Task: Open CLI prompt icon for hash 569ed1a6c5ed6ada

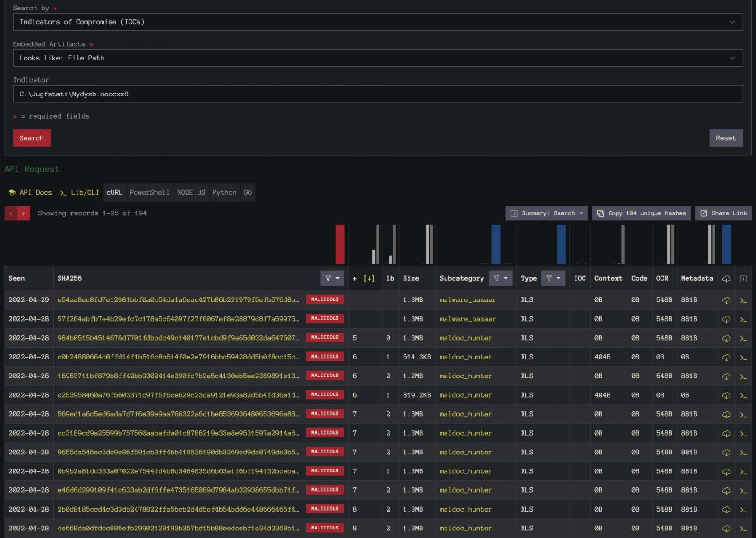Action: pyautogui.click(x=743, y=415)
